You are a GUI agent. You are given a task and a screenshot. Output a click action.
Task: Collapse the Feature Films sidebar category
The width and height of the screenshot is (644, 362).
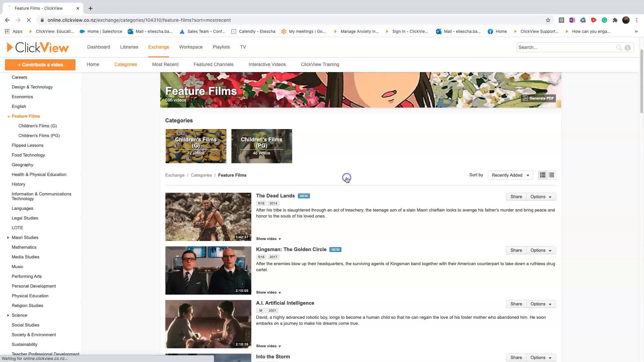pyautogui.click(x=9, y=117)
